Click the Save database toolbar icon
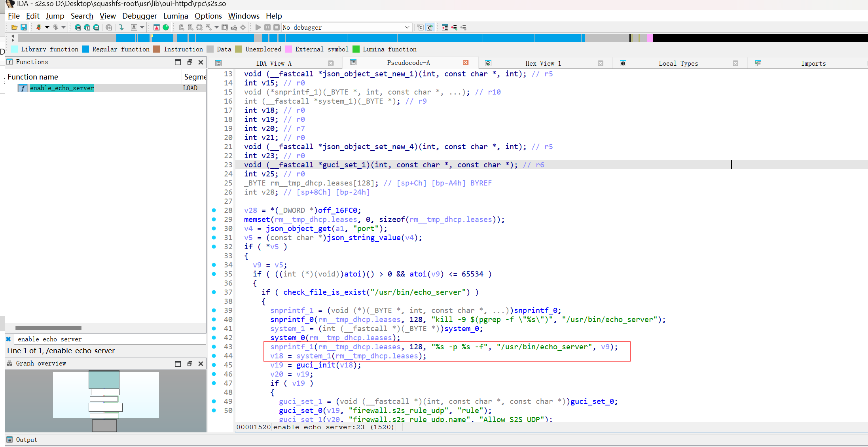This screenshot has height=447, width=868. click(24, 27)
